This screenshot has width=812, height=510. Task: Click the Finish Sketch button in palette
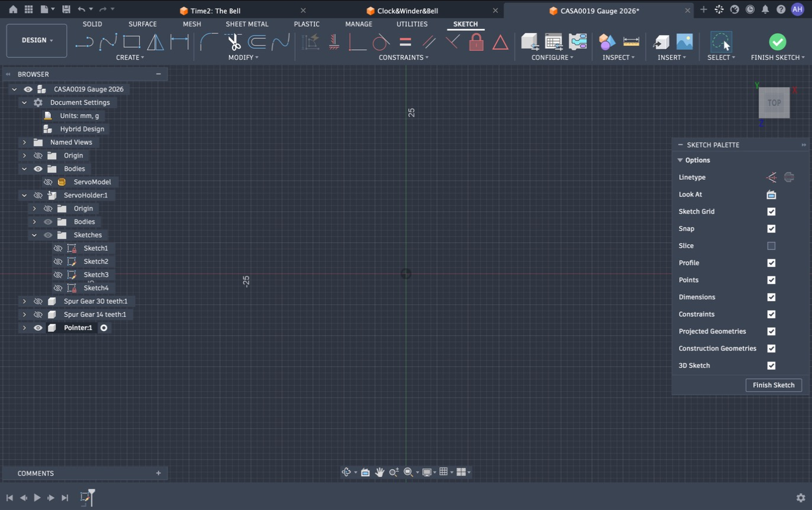point(774,385)
